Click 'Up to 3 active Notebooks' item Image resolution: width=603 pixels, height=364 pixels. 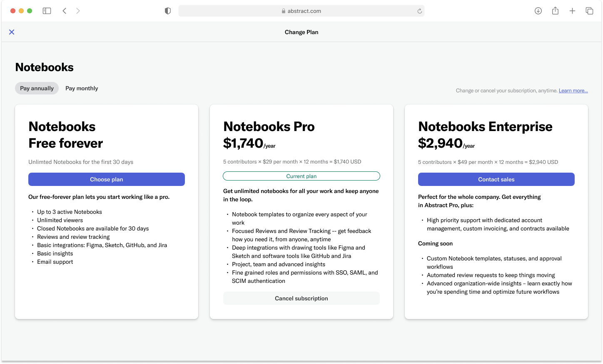coord(70,212)
